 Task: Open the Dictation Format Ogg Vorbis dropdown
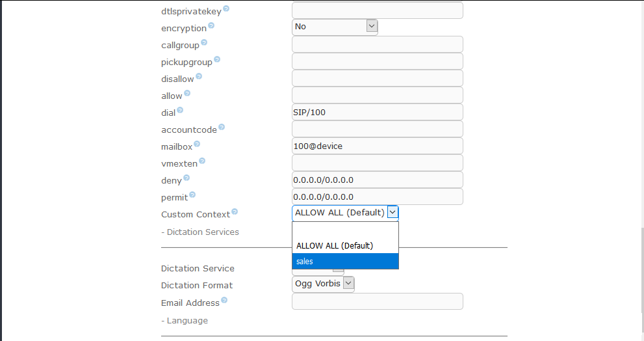pyautogui.click(x=323, y=284)
